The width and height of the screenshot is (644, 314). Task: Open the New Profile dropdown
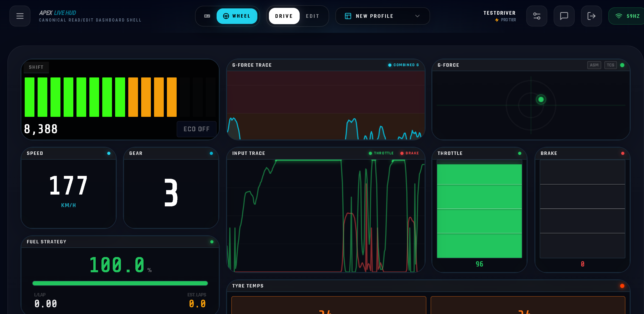pos(383,16)
